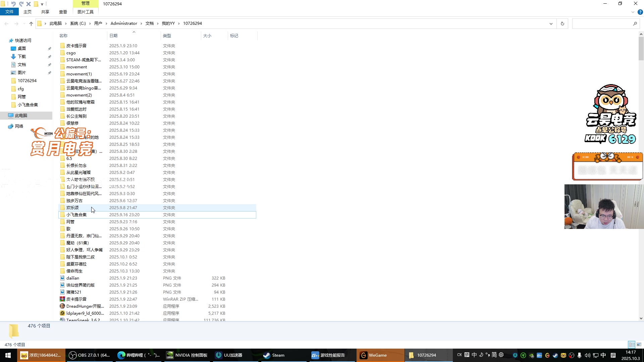This screenshot has height=362, width=644.
Task: Toggle microphone icon in system tray
Action: [x=579, y=355]
